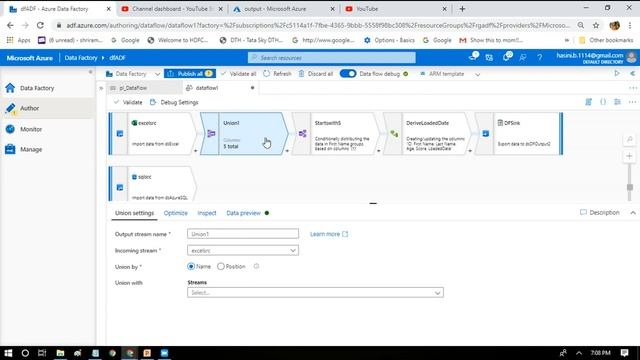The width and height of the screenshot is (640, 360).
Task: Open Debug Settings
Action: (x=174, y=102)
